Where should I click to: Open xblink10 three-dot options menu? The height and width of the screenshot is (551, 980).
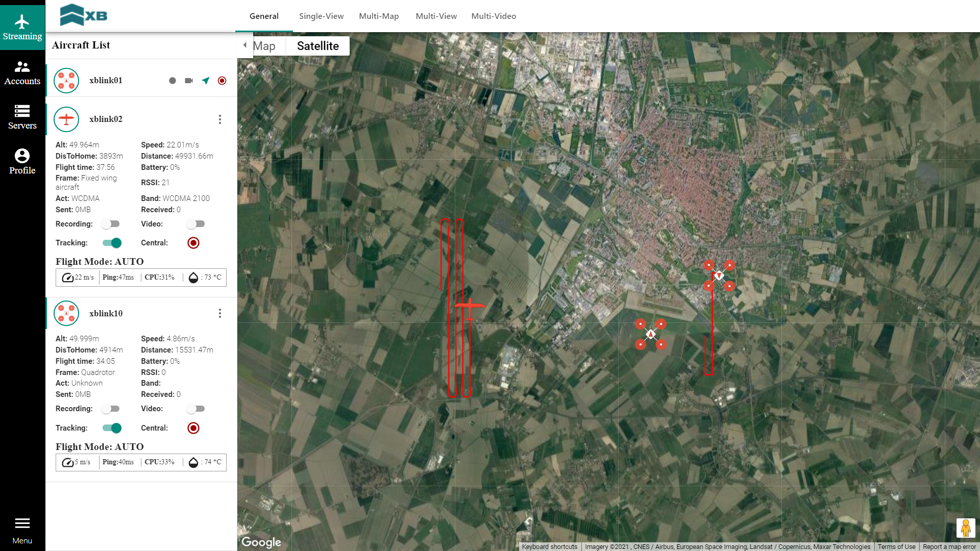(220, 313)
